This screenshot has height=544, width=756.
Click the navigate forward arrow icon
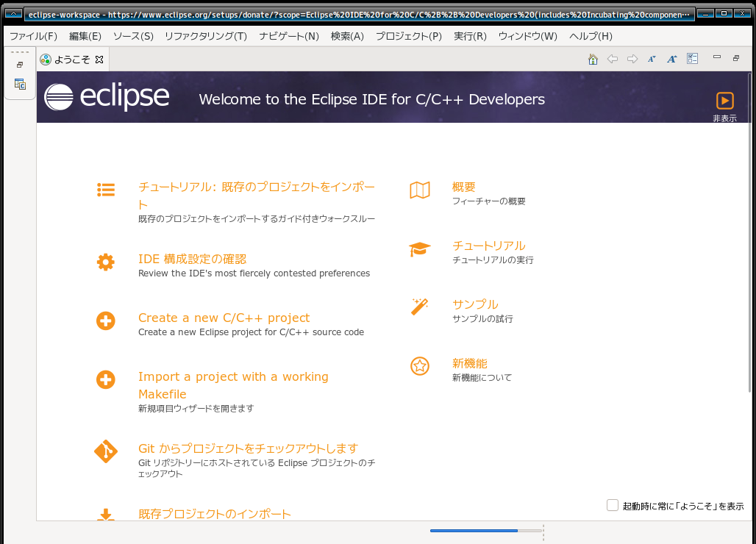[632, 59]
